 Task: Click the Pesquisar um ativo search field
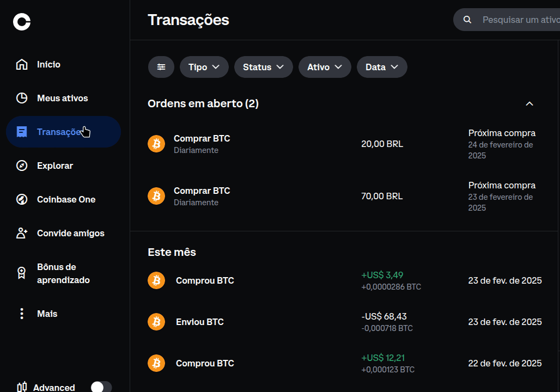[518, 20]
